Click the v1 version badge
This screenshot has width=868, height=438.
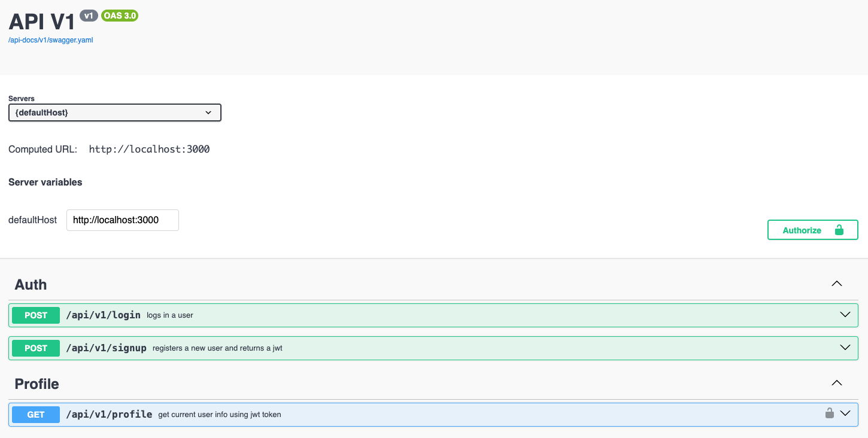(89, 16)
